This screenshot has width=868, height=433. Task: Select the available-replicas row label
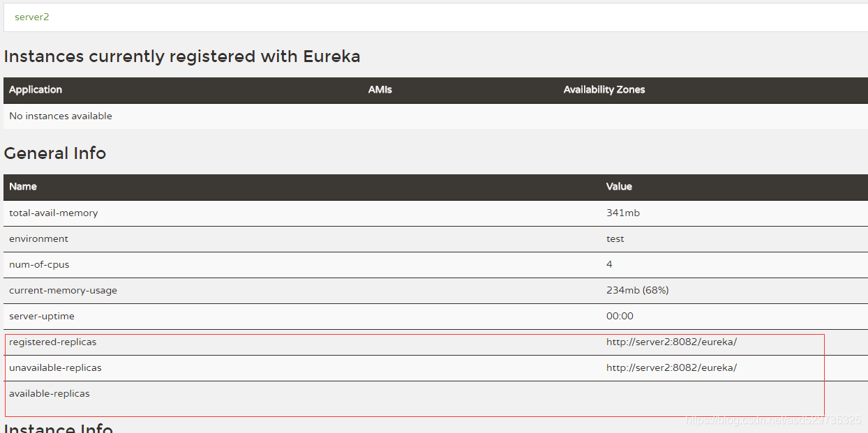pos(50,394)
